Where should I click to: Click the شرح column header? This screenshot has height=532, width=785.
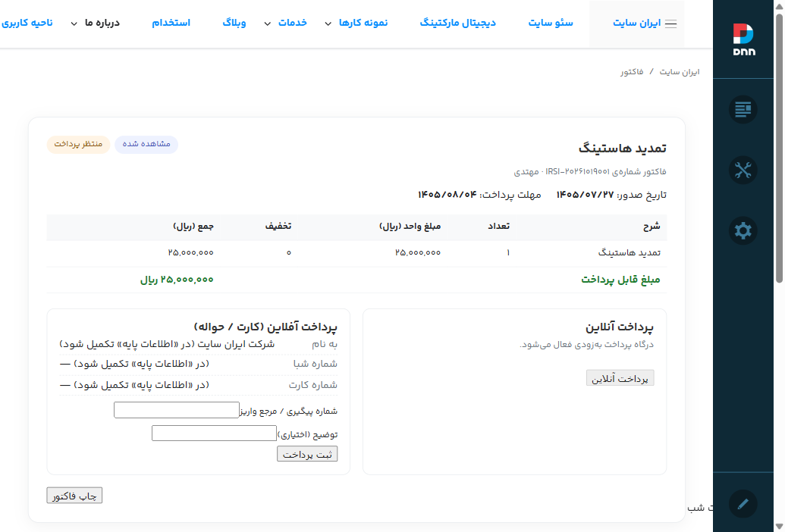click(x=652, y=227)
